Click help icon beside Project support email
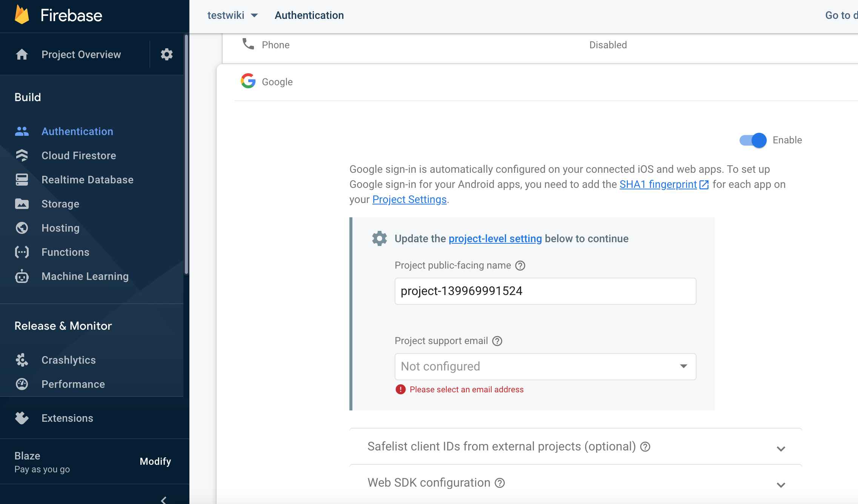 tap(497, 341)
